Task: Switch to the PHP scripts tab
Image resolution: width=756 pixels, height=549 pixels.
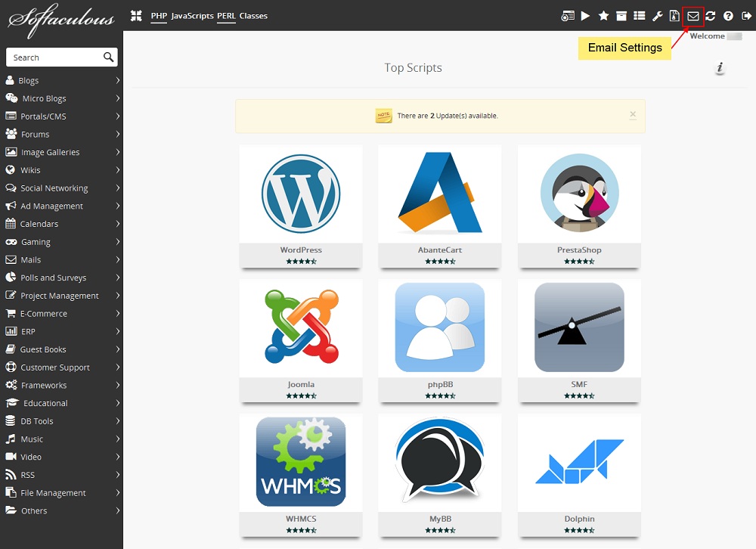Action: point(159,16)
